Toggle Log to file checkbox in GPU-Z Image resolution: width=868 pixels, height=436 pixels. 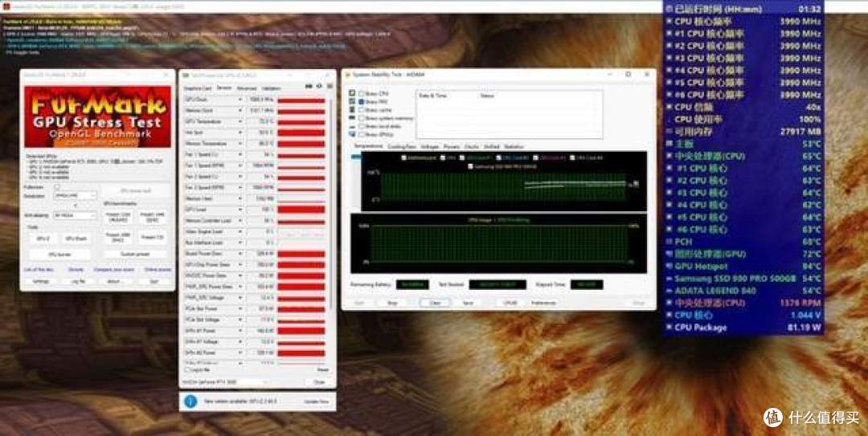(x=186, y=369)
